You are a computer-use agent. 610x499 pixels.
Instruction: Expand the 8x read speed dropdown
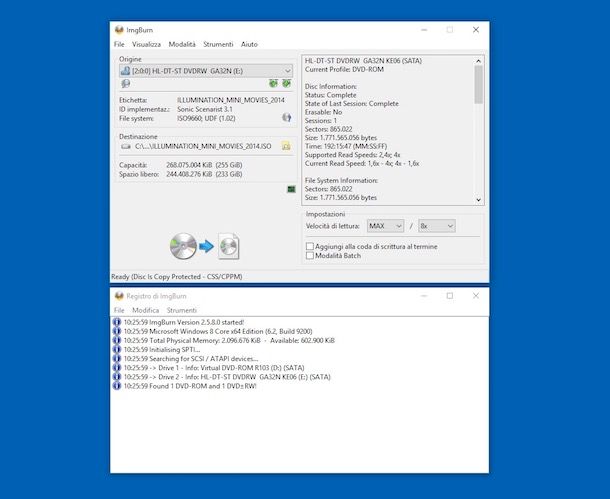click(x=436, y=226)
